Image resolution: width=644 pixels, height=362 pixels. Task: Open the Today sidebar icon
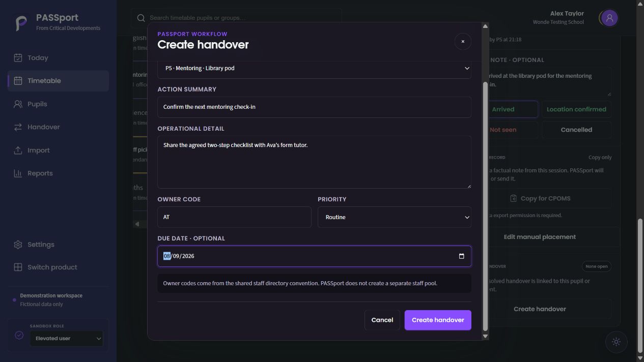click(x=18, y=58)
